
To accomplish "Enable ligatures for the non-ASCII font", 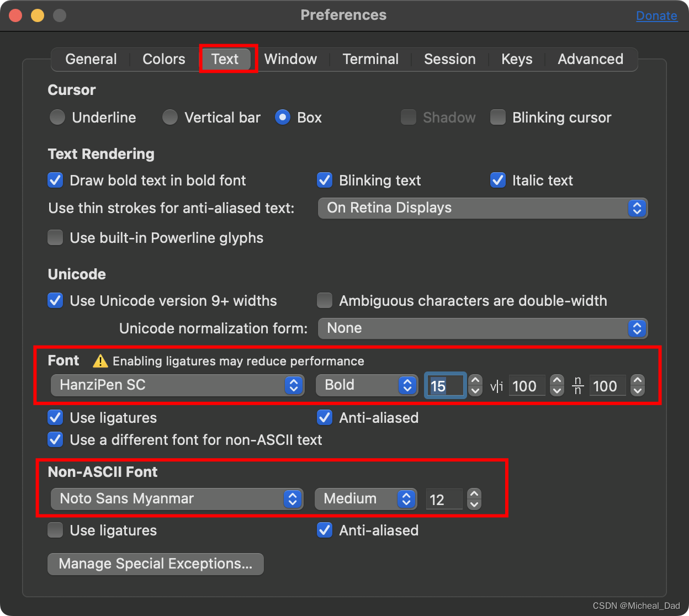I will 55,530.
